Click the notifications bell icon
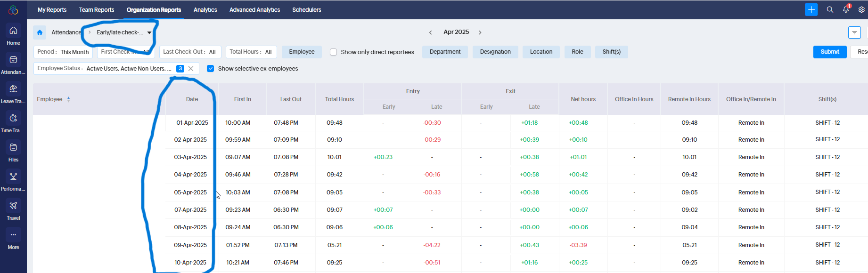Screen dimensions: 868x273 pyautogui.click(x=846, y=9)
